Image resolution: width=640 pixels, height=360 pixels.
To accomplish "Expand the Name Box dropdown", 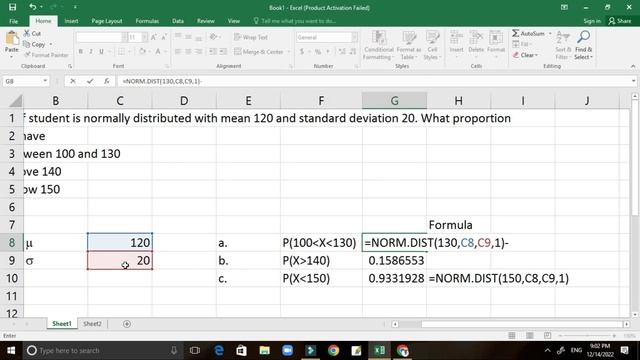I will [x=45, y=81].
